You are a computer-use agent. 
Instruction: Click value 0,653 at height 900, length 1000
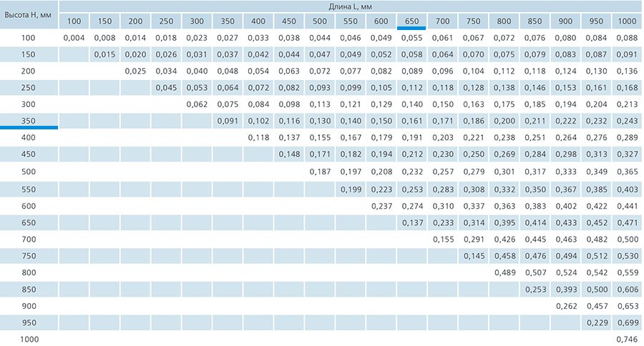628,306
